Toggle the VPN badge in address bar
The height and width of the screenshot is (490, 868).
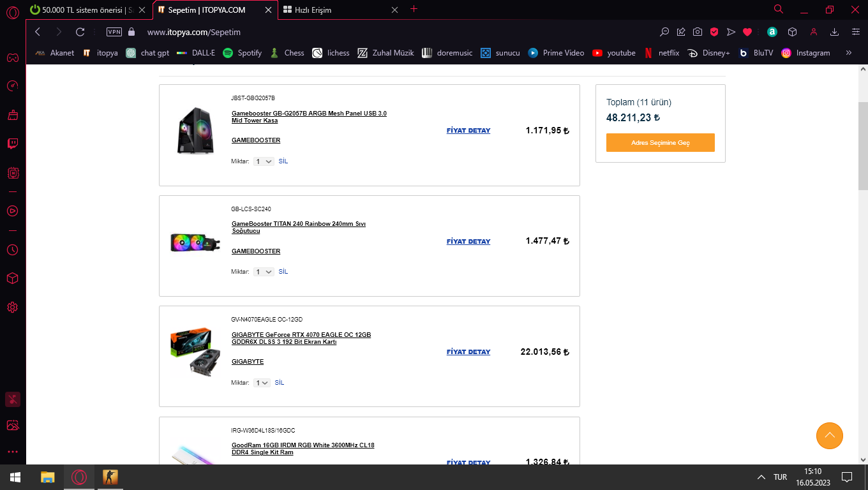(114, 32)
